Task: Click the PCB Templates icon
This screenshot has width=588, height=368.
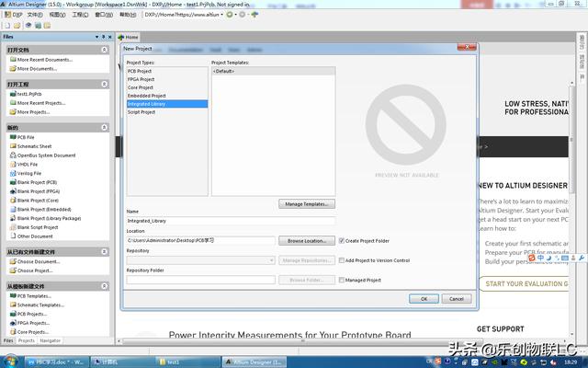Action: pyautogui.click(x=13, y=296)
